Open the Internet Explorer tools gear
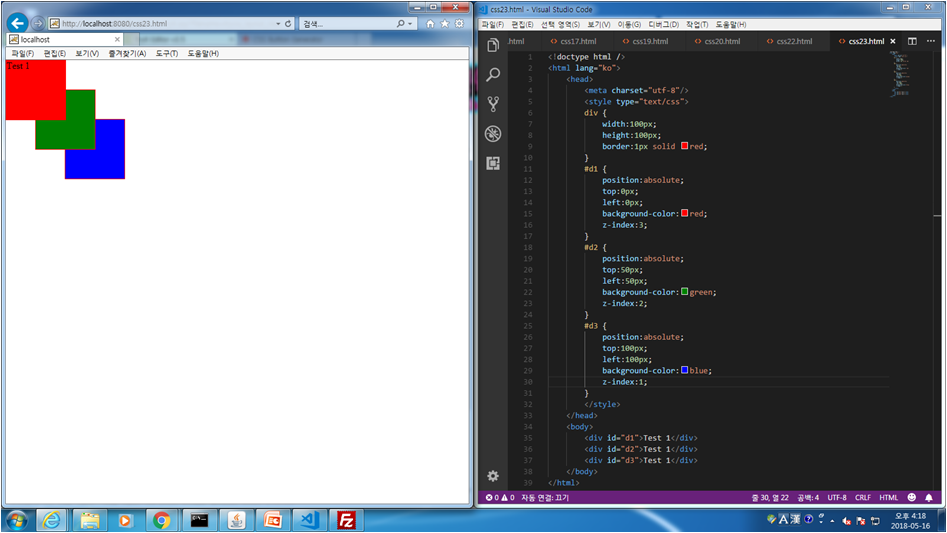Viewport: 947px width, 533px height. pos(459,24)
